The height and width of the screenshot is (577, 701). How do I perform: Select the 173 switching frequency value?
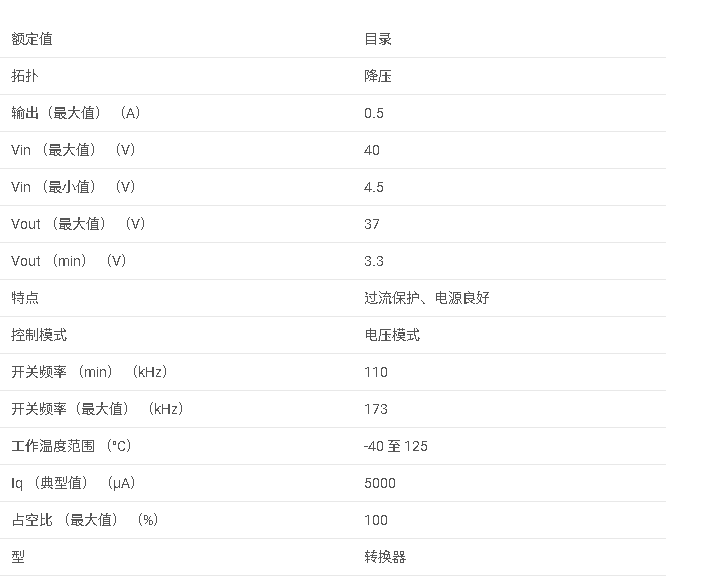[375, 409]
